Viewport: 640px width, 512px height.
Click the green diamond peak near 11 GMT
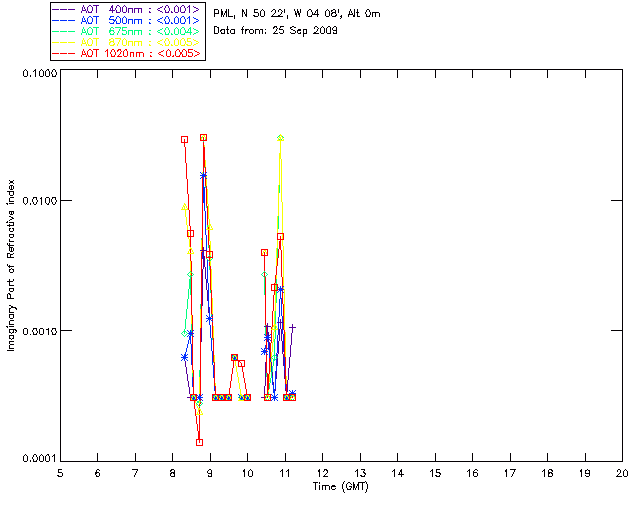[281, 138]
